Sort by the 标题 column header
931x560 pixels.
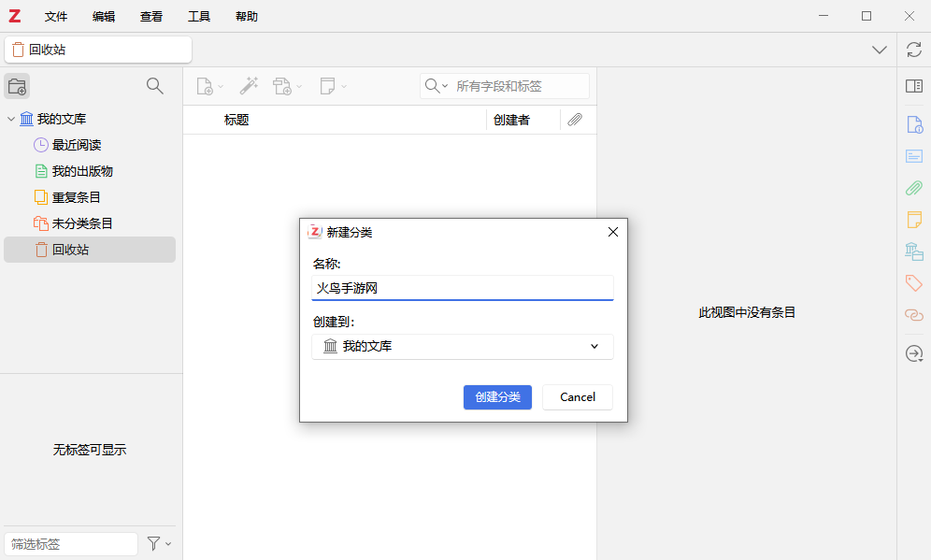coord(236,120)
